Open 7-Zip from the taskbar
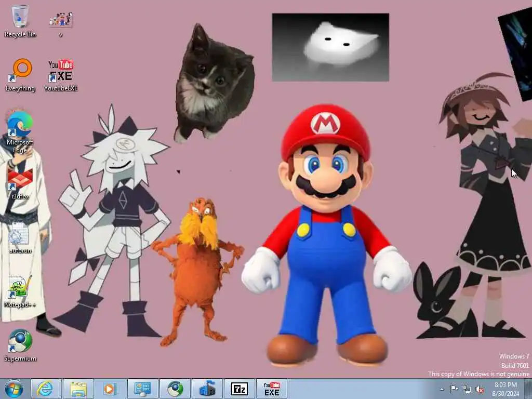532x399 pixels. (x=239, y=389)
